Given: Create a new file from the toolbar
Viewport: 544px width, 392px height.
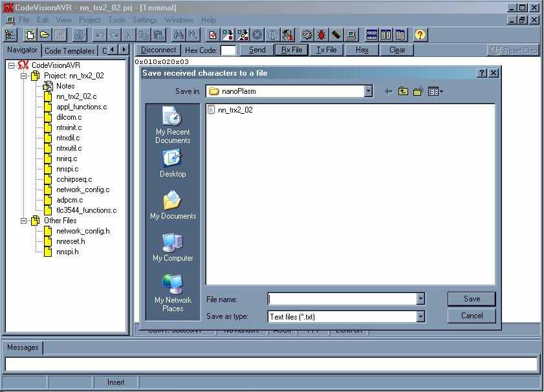Looking at the screenshot, I should tap(30, 35).
